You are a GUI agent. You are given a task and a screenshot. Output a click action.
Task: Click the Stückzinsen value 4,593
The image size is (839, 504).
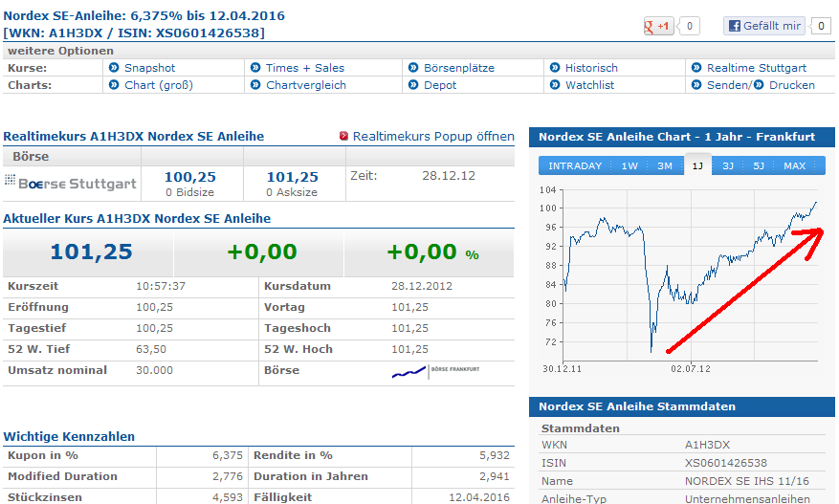point(228,497)
